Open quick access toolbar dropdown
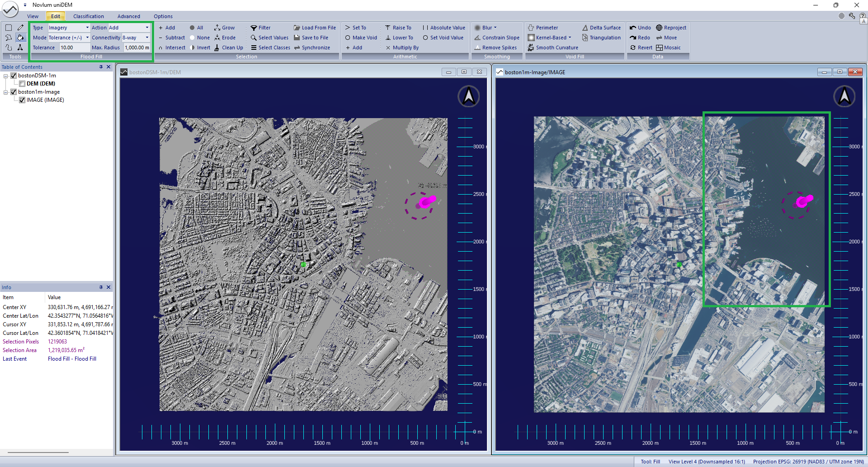This screenshot has height=467, width=868. click(25, 5)
